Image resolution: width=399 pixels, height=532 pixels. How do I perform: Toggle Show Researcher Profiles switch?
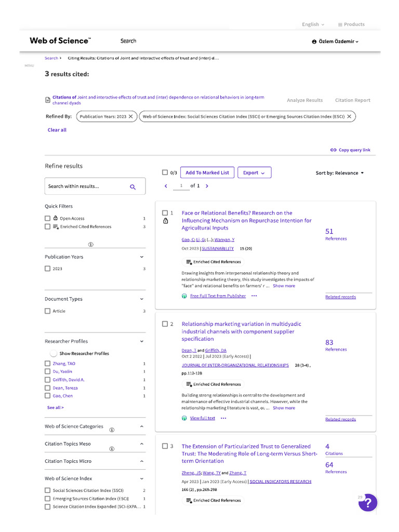53,353
